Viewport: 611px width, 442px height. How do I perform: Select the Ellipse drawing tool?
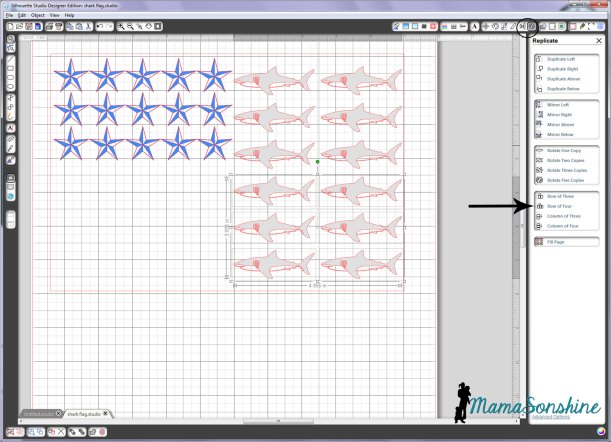tap(11, 87)
